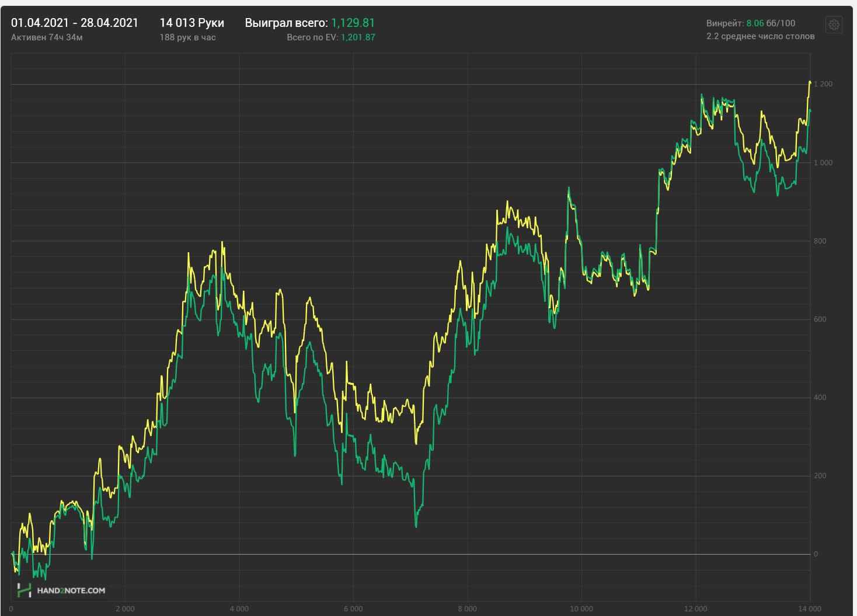
Task: Open the graph settings gear icon
Action: coord(834,25)
